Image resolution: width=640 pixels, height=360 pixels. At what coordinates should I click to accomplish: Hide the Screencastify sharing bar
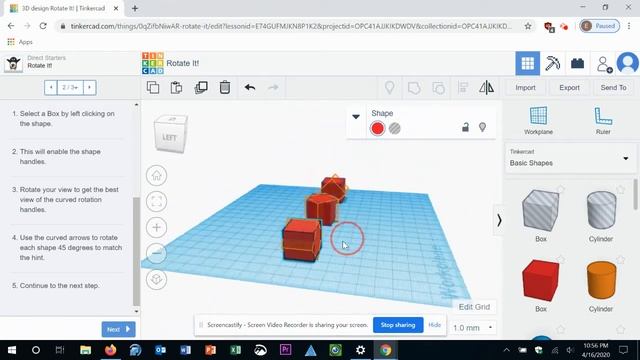(x=435, y=325)
